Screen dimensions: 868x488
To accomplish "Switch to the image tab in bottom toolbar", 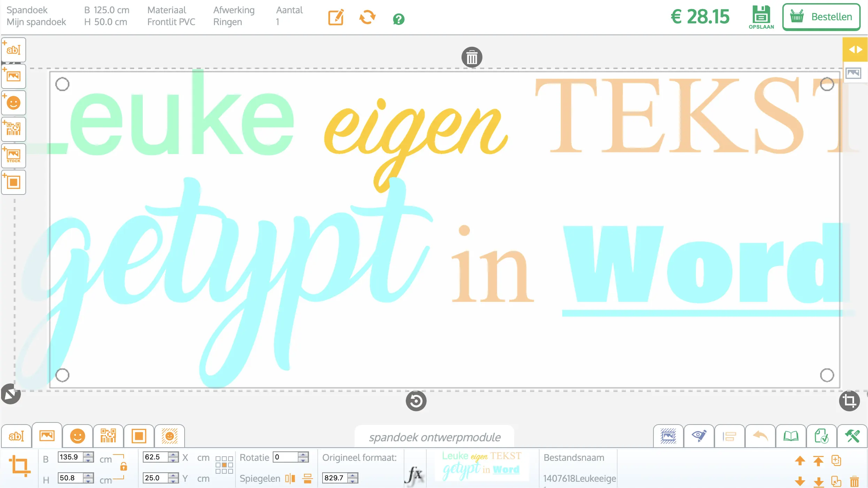I will pyautogui.click(x=47, y=436).
